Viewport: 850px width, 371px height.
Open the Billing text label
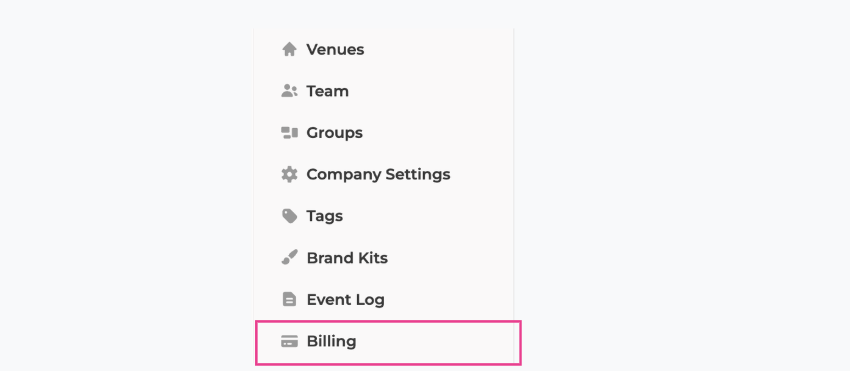click(332, 341)
